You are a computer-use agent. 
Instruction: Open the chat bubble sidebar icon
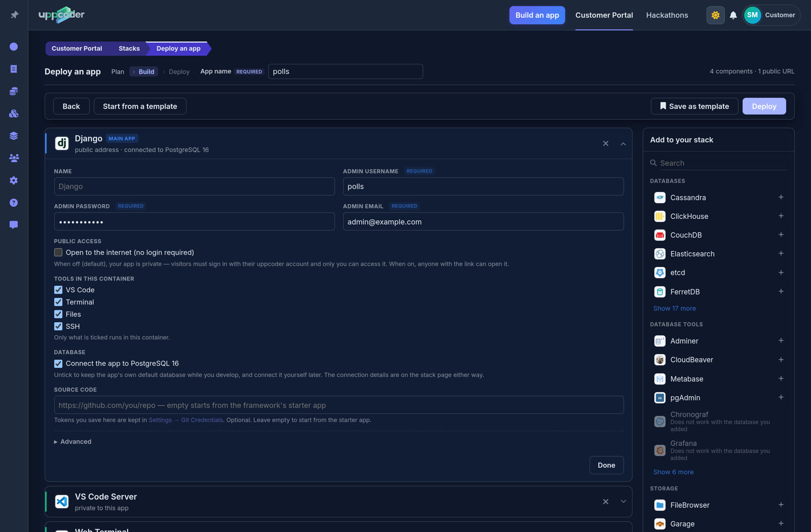click(14, 225)
